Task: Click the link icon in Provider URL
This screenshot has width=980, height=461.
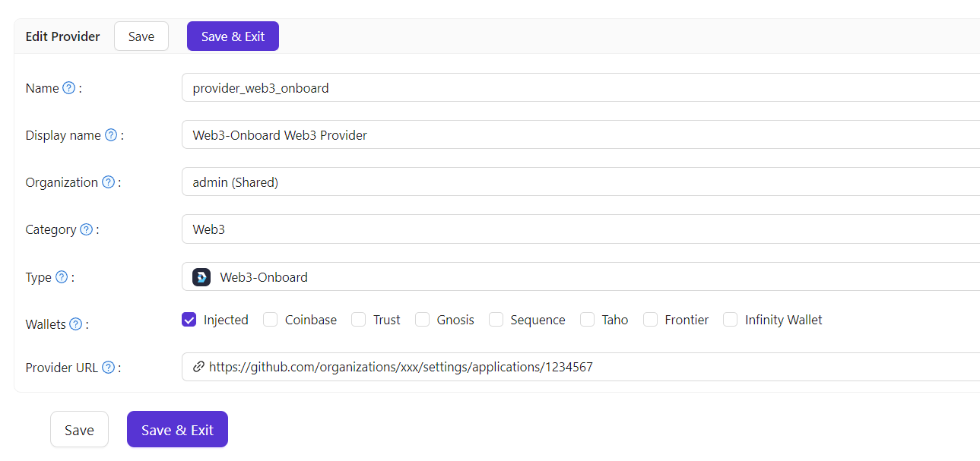Action: click(198, 366)
